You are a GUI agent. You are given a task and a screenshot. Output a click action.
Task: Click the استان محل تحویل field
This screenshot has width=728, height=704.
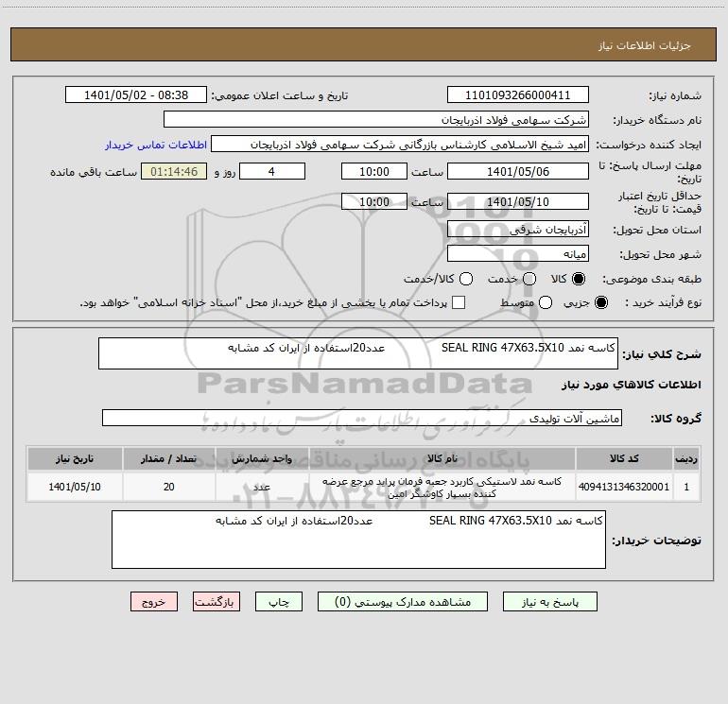518,230
